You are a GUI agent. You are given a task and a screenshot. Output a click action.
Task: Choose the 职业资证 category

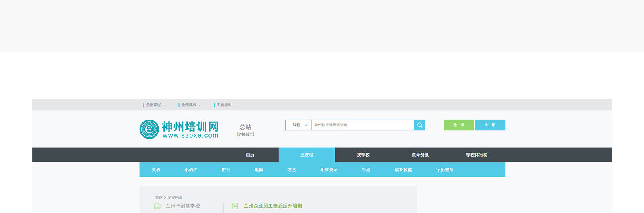coord(329,170)
